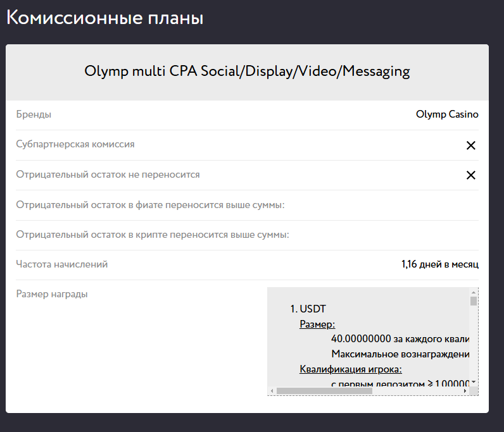
Task: Click the Субпартнерская комиссия label
Action: [75, 144]
